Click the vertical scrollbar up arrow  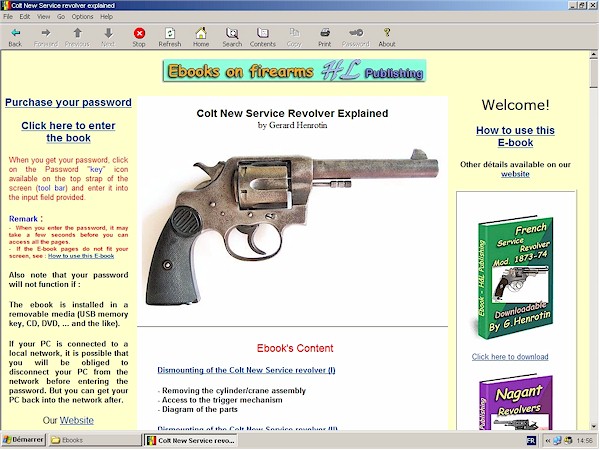click(593, 55)
